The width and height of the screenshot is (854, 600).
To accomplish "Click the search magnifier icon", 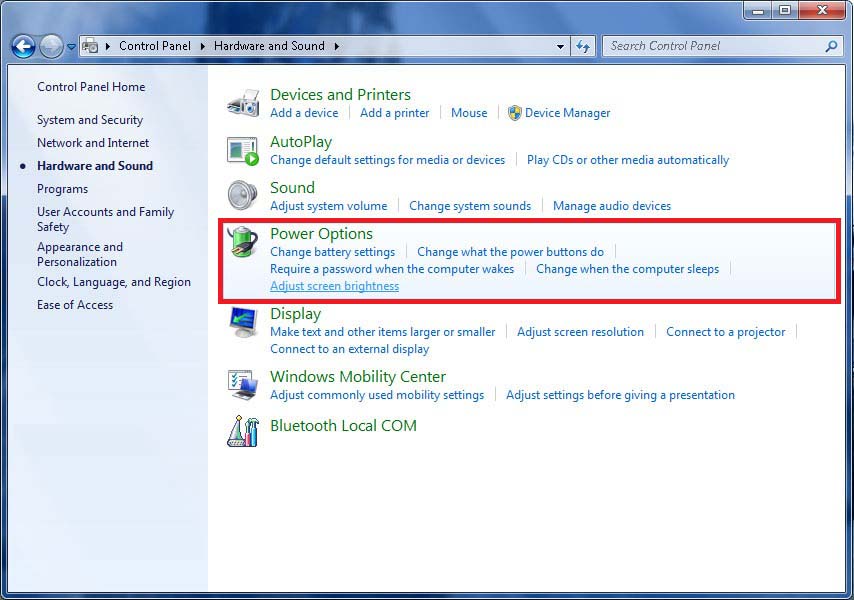I will (x=831, y=46).
